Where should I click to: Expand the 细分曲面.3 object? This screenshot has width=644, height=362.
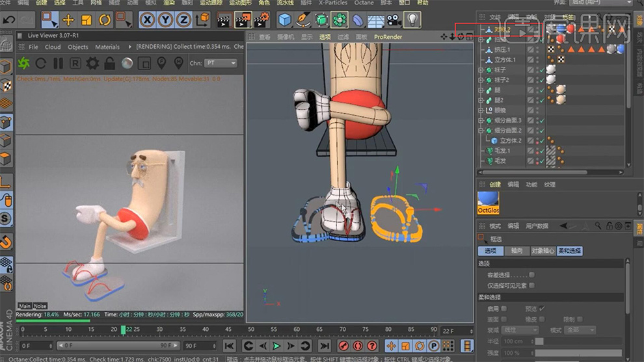coord(481,120)
